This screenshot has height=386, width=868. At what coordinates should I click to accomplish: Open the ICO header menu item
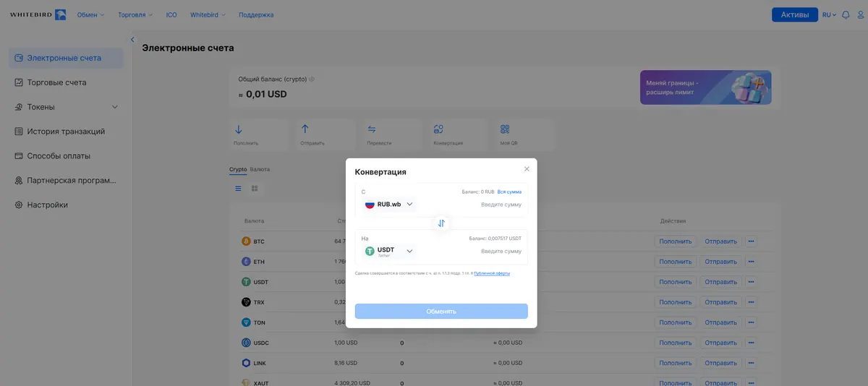pos(171,14)
